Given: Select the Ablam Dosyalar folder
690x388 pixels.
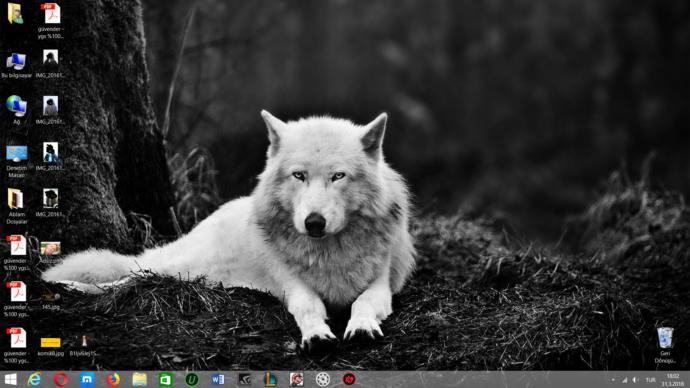Looking at the screenshot, I should [x=16, y=207].
